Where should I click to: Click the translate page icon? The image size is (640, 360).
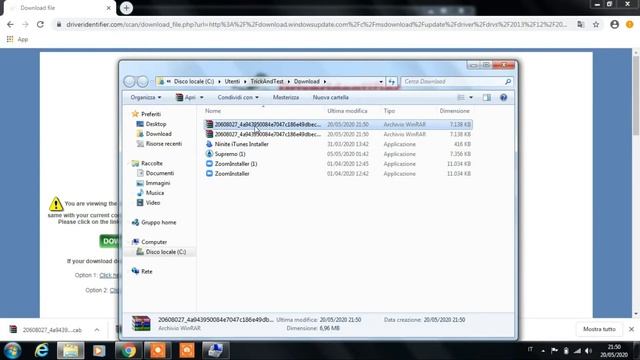pos(580,24)
